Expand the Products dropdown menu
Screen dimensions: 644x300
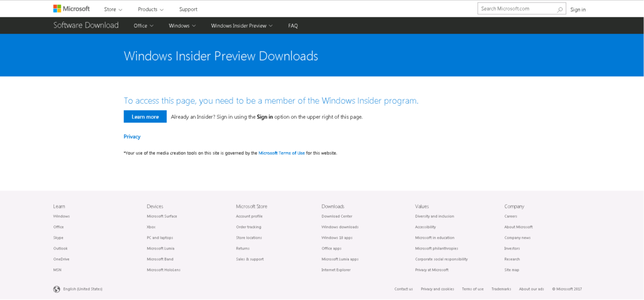(x=151, y=9)
